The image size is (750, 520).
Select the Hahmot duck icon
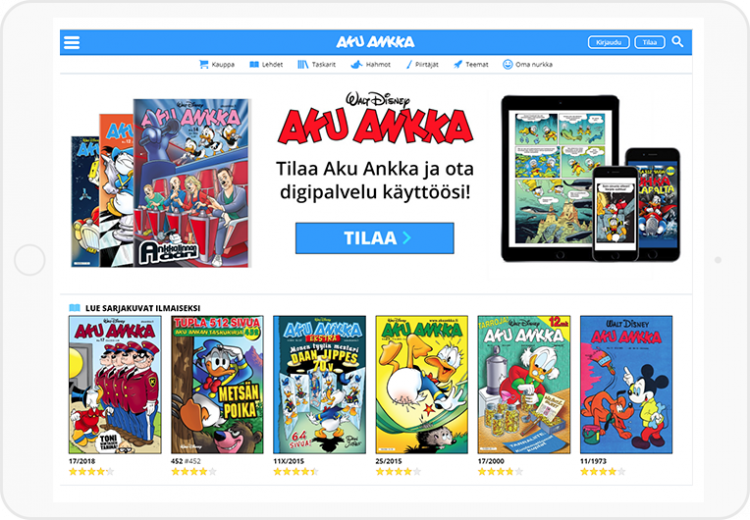click(356, 64)
